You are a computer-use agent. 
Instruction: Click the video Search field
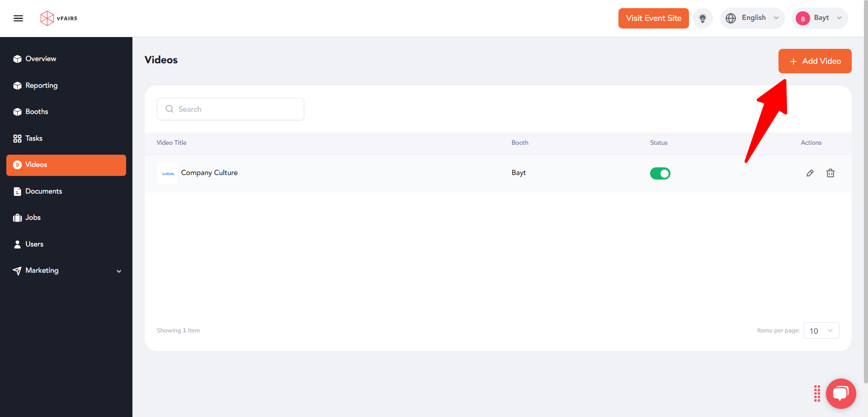tap(231, 109)
